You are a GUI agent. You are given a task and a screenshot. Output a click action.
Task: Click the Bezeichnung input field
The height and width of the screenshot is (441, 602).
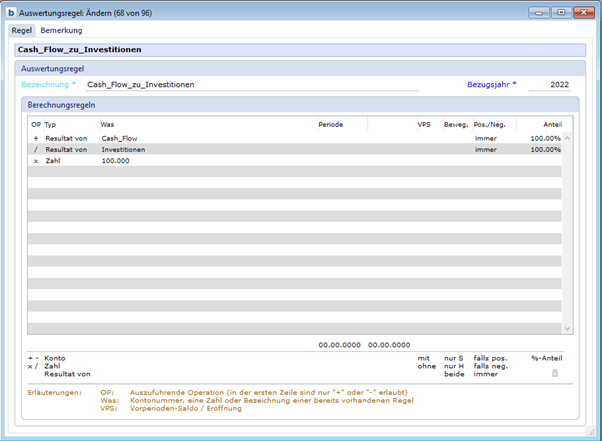[x=250, y=85]
